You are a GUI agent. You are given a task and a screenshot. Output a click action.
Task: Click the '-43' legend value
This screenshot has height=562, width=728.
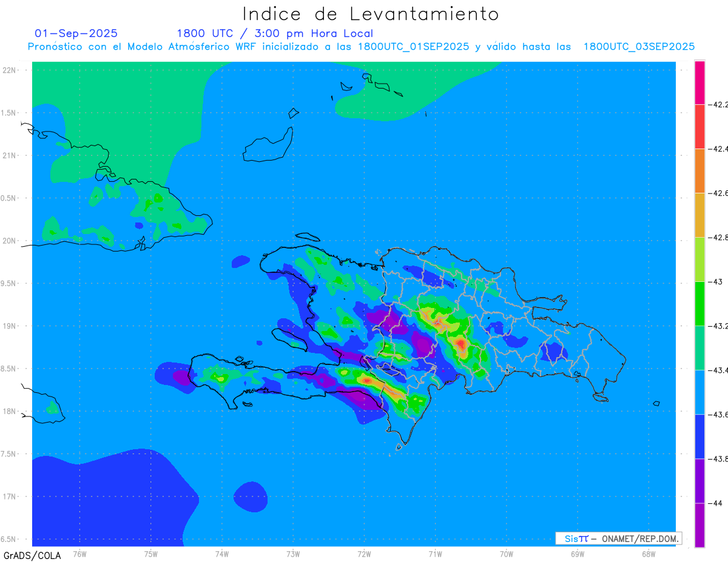[x=716, y=281]
